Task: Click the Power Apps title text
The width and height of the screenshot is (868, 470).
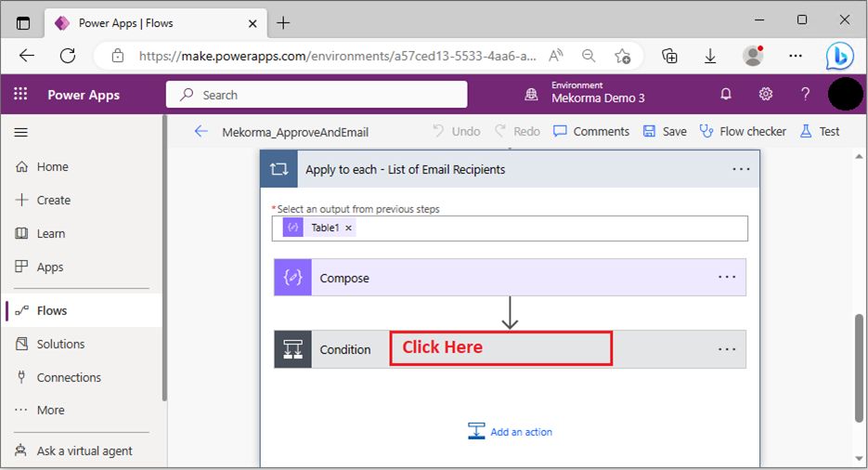Action: click(84, 95)
